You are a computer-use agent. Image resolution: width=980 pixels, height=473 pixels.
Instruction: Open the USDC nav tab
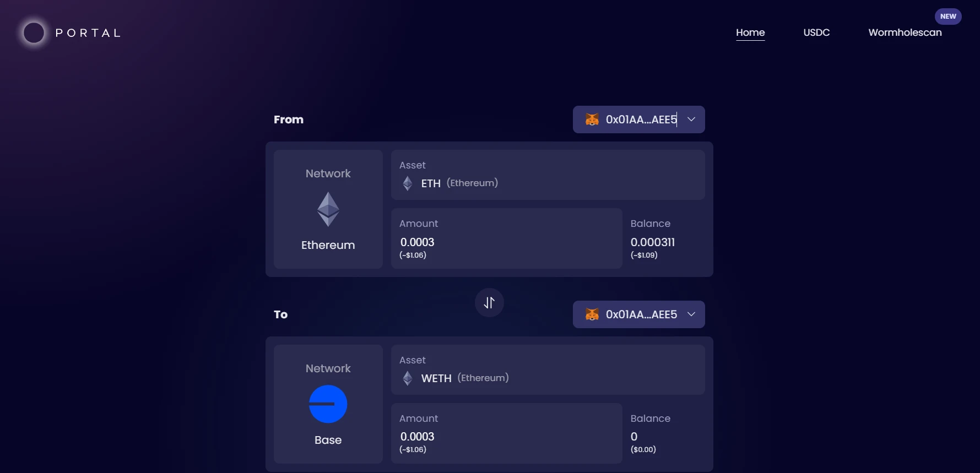click(x=816, y=32)
